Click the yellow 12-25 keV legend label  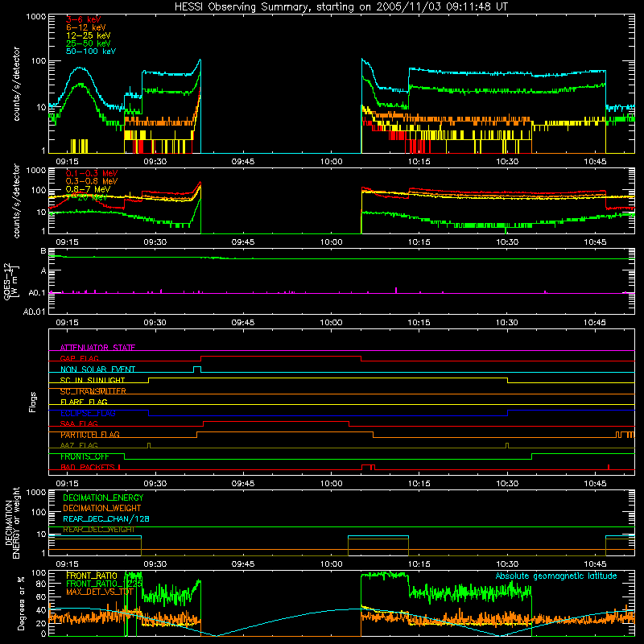pyautogui.click(x=89, y=35)
